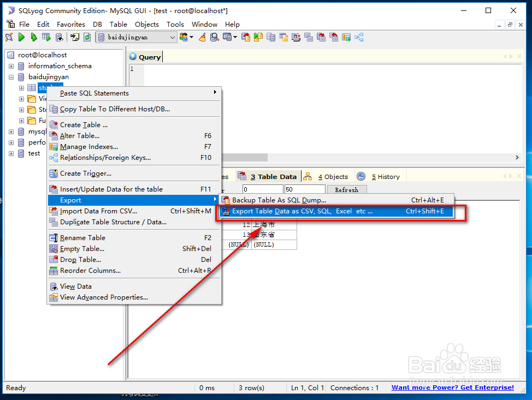Choose Empty Table entry

tap(134, 248)
